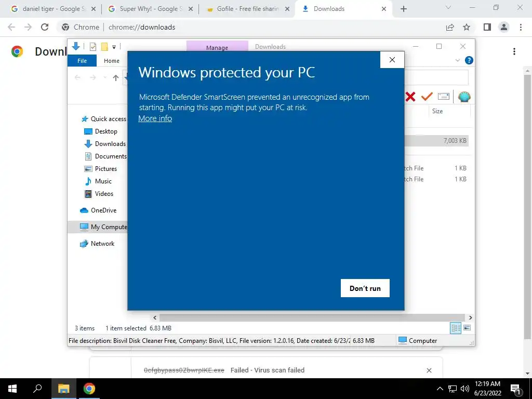
Task: Switch to Gofile file sharing tab
Action: pyautogui.click(x=248, y=9)
